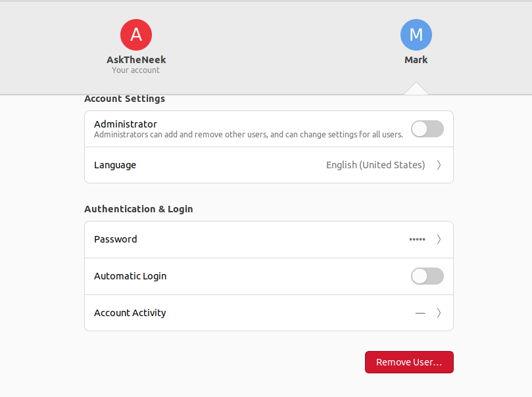Viewport: 532px width, 397px height.
Task: Expand the Account Activity chevron
Action: [439, 313]
